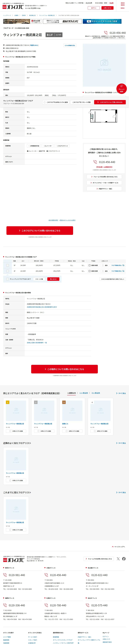Add nearby similar floor card to favorites

(x=16, y=480)
